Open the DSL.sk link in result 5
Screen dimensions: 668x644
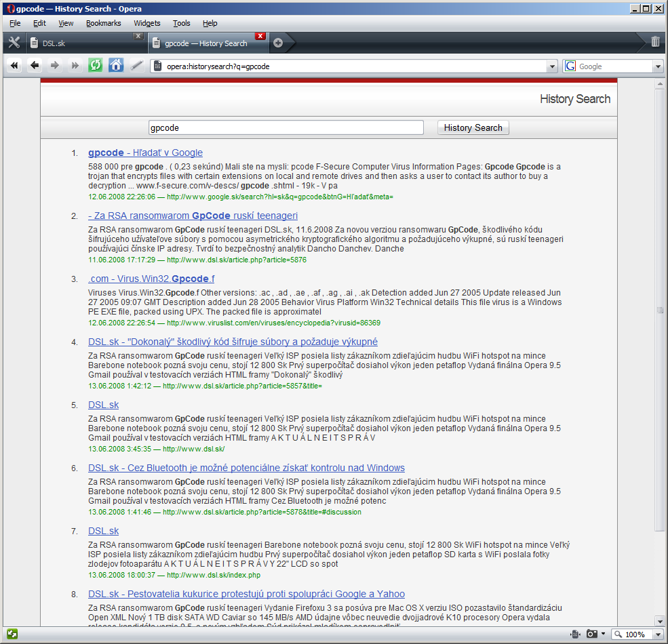(x=104, y=405)
